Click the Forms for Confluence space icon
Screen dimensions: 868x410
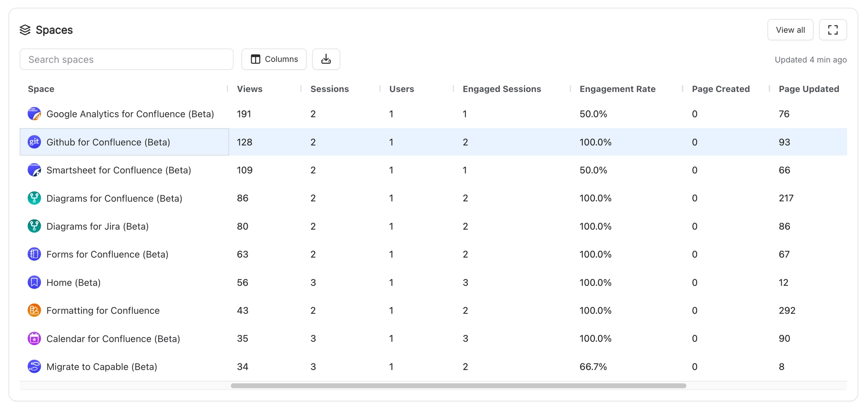coord(34,254)
